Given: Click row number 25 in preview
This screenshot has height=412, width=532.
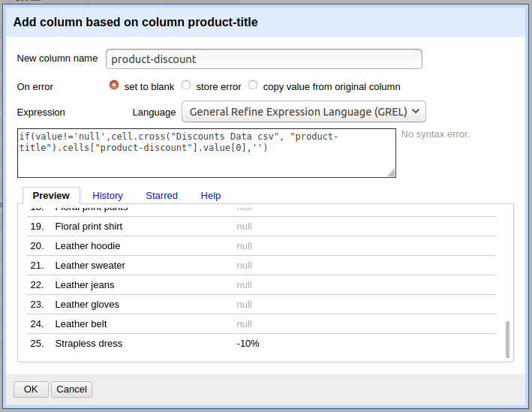Looking at the screenshot, I should pyautogui.click(x=37, y=344).
